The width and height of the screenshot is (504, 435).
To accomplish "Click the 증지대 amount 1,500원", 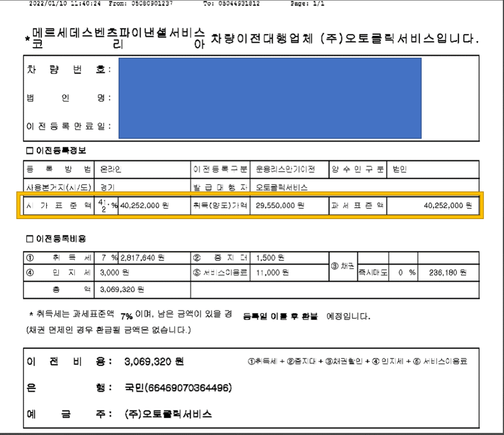I will click(270, 258).
